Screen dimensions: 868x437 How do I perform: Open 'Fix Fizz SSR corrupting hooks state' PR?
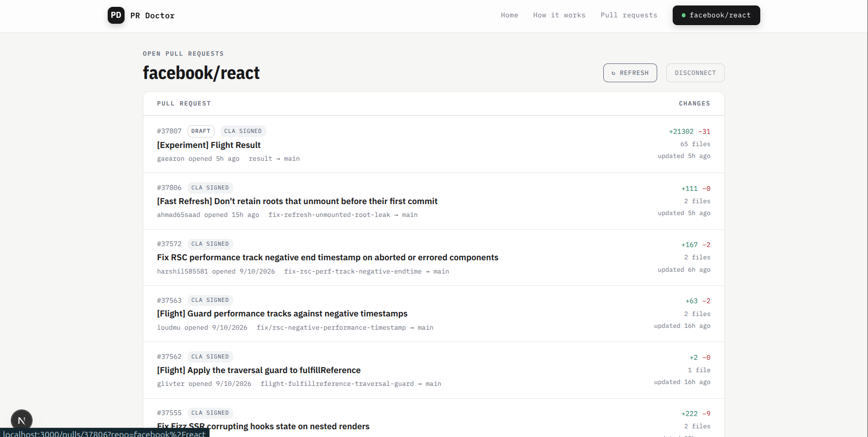[x=263, y=426]
